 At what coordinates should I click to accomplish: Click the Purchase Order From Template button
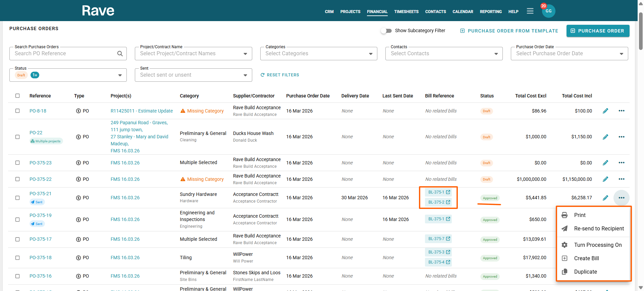point(509,31)
